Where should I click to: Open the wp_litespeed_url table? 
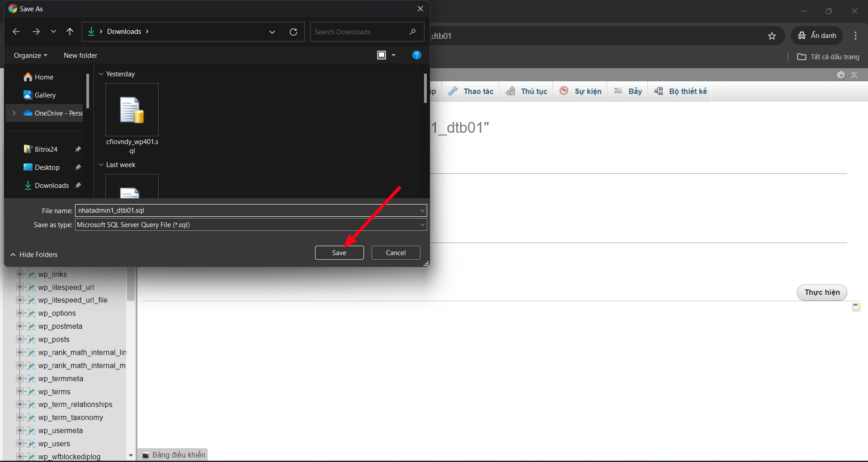(x=66, y=287)
